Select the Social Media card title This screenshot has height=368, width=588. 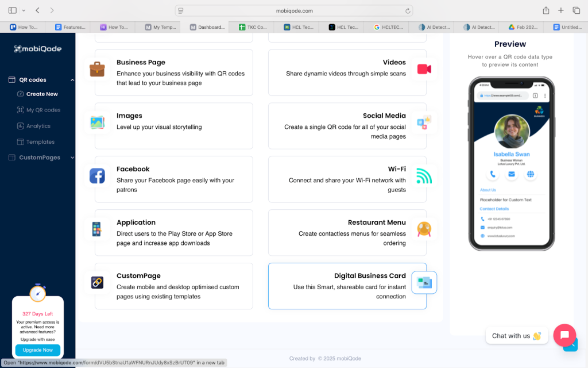click(x=384, y=116)
